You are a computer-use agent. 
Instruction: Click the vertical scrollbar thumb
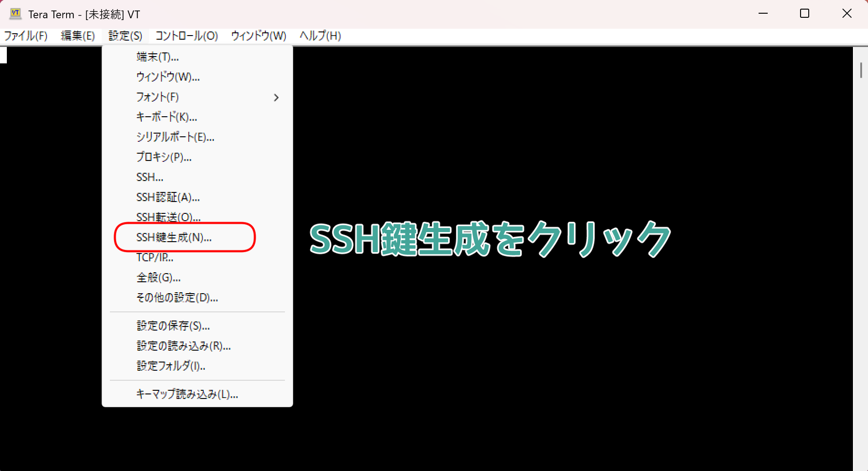tap(861, 70)
